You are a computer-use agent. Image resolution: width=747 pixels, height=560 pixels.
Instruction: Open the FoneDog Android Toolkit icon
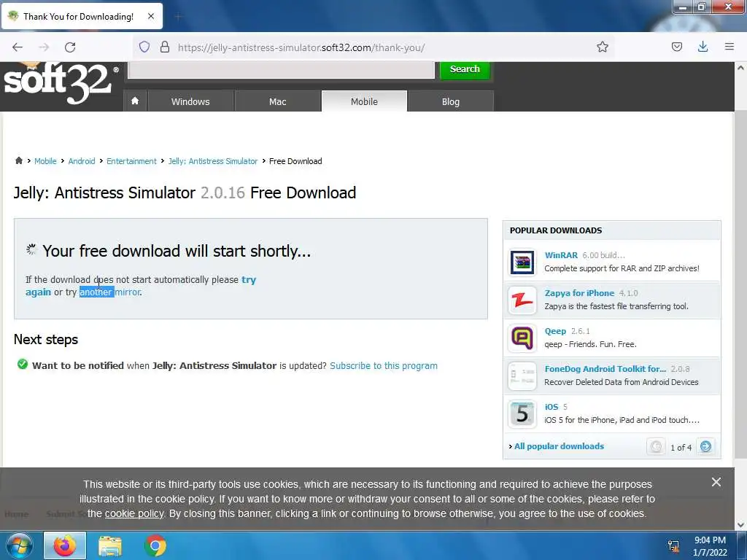tap(522, 376)
